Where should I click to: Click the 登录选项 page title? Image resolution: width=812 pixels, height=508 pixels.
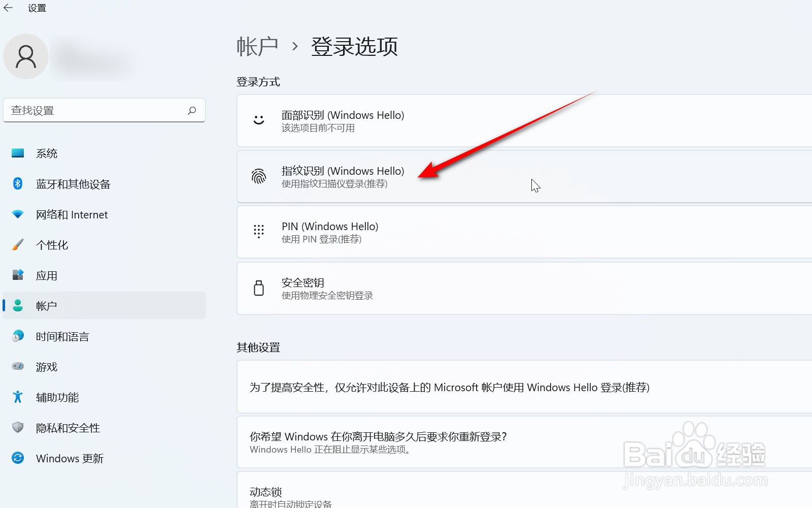[x=354, y=46]
